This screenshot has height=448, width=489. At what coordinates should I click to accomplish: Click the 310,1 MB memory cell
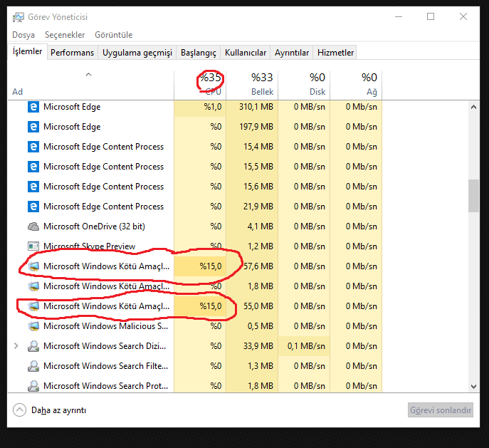pyautogui.click(x=252, y=107)
